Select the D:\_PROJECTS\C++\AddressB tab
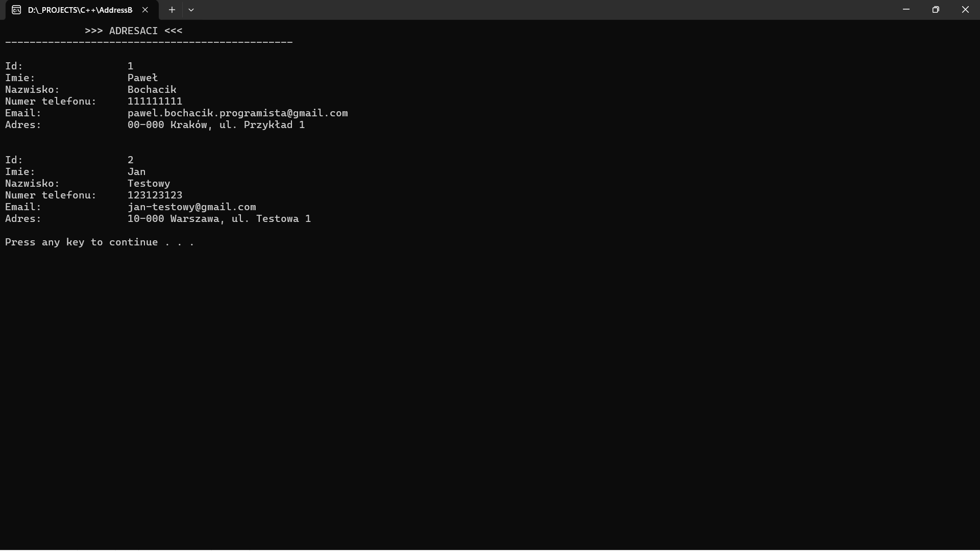The image size is (980, 551). click(x=80, y=10)
